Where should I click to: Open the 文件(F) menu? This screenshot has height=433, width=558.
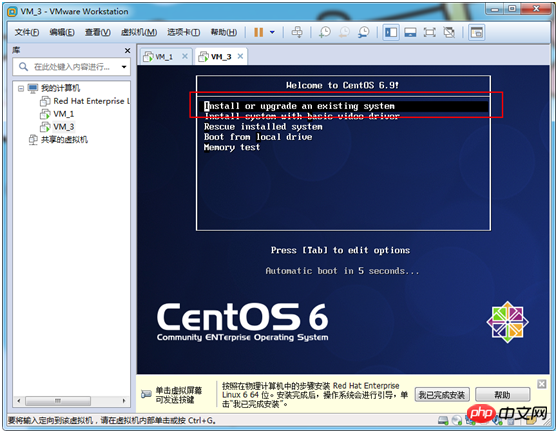pos(27,32)
